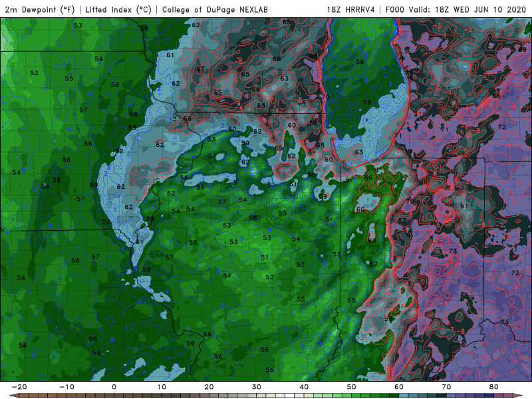Image resolution: width=532 pixels, height=399 pixels.
Task: Click the "18Z HRRRV4" model run label
Action: point(351,9)
